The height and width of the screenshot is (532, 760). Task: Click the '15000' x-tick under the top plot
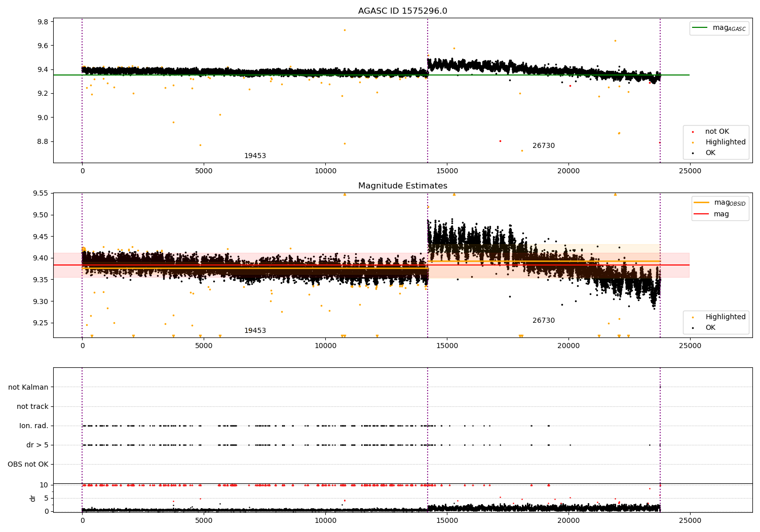coord(447,171)
